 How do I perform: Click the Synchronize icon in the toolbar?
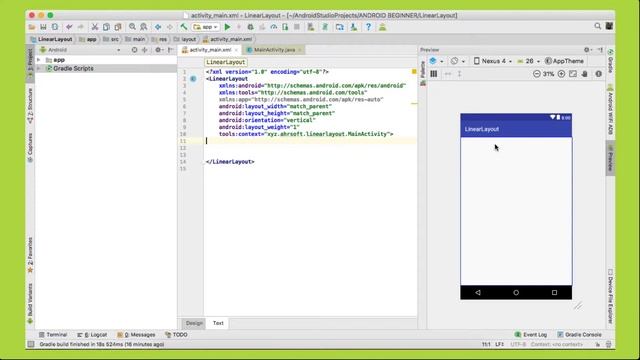coord(55,27)
